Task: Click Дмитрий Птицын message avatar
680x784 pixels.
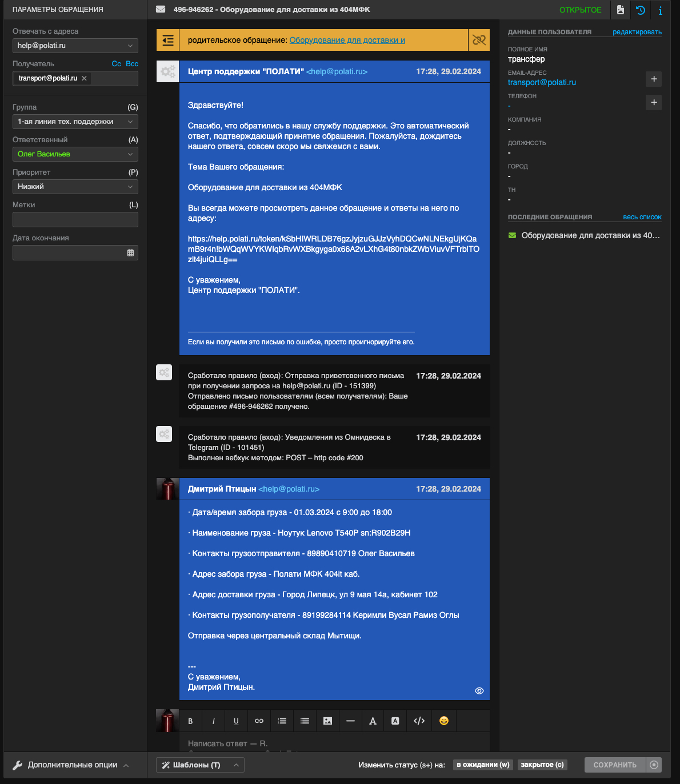Action: tap(167, 489)
